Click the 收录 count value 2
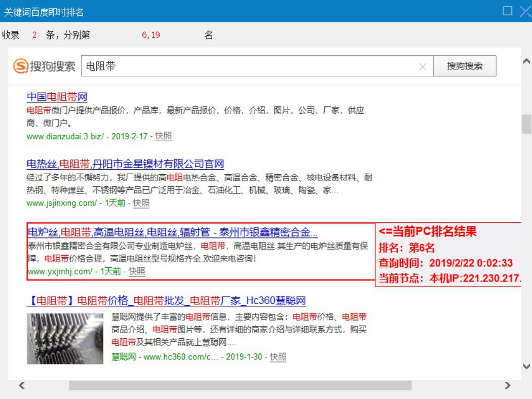Viewport: 532px width, 399px height. (x=34, y=35)
